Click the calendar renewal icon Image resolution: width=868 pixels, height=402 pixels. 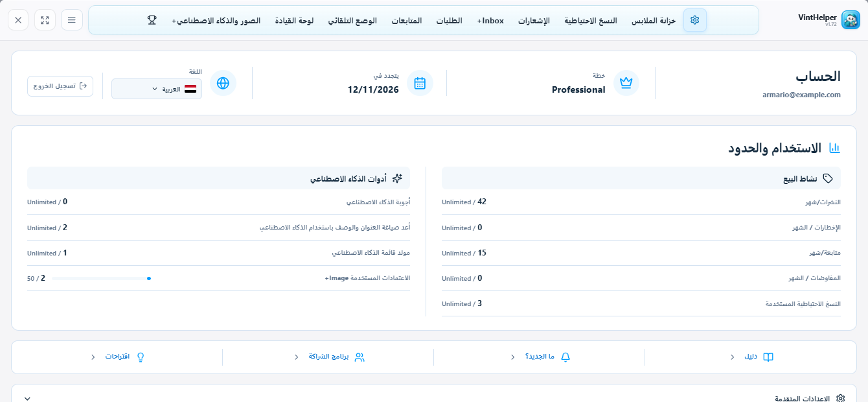[420, 83]
